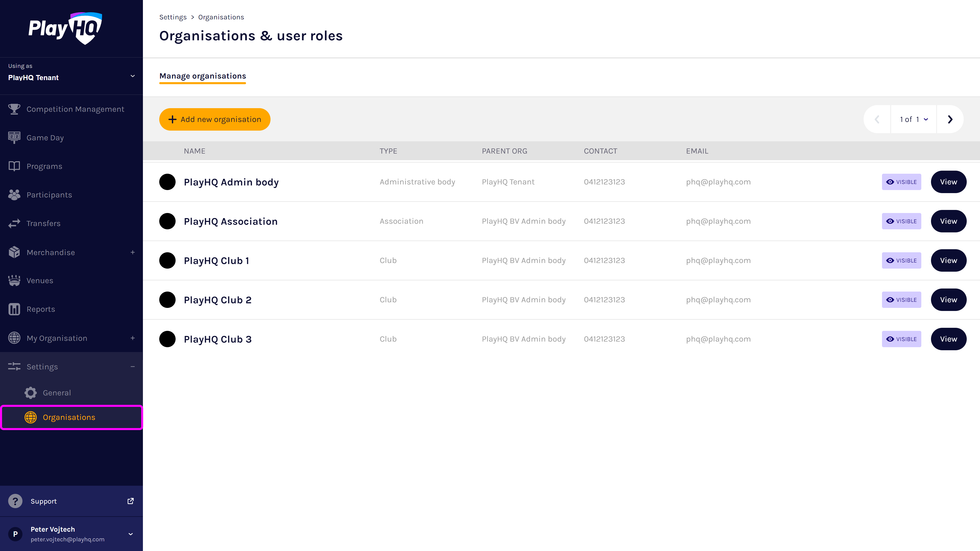Click Add new organisation button

[215, 119]
